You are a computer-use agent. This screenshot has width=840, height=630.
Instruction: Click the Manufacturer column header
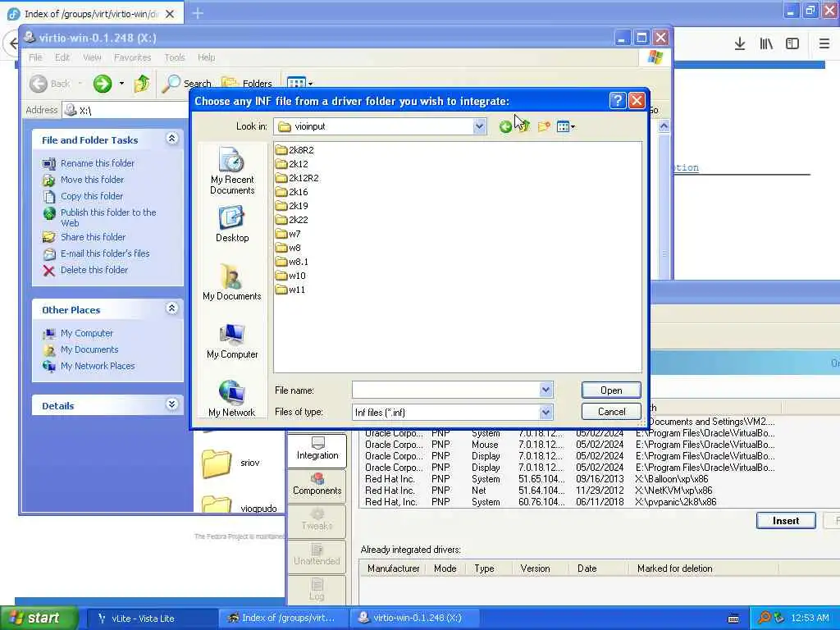tap(393, 568)
